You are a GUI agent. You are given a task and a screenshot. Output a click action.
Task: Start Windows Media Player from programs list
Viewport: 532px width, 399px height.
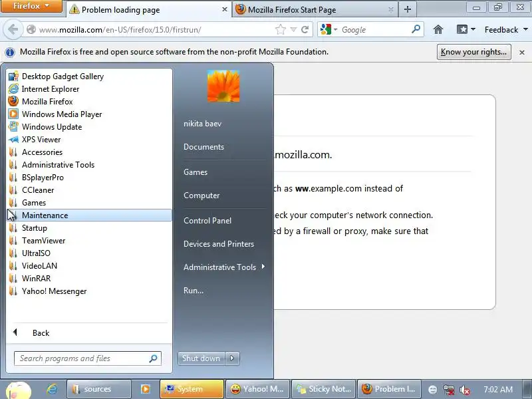89,114
